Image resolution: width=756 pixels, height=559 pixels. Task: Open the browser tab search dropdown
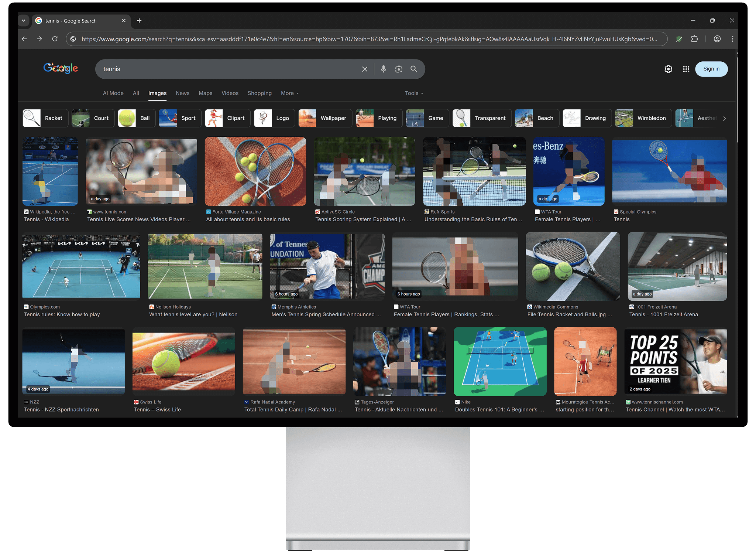(23, 21)
